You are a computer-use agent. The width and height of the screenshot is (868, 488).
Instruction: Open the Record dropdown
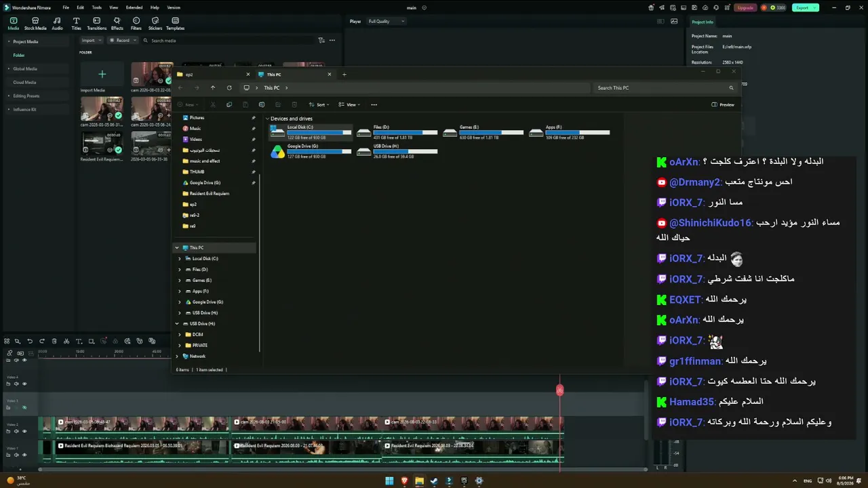pos(123,41)
